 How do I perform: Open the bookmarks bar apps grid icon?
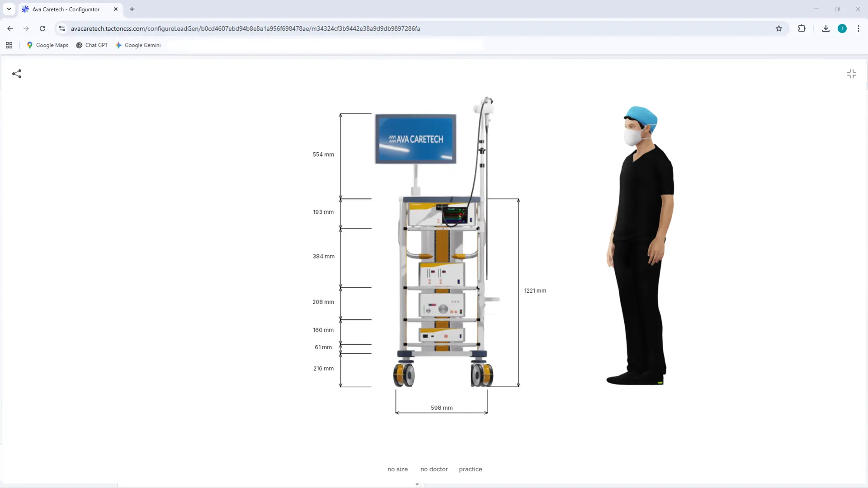pyautogui.click(x=9, y=45)
